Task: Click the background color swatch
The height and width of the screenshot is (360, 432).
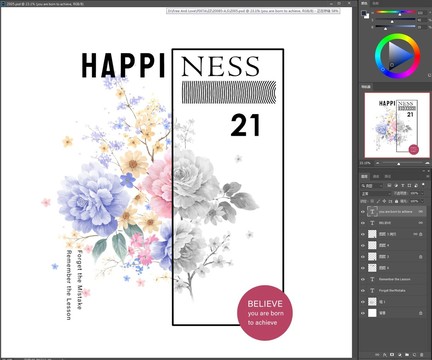Action: [367, 16]
